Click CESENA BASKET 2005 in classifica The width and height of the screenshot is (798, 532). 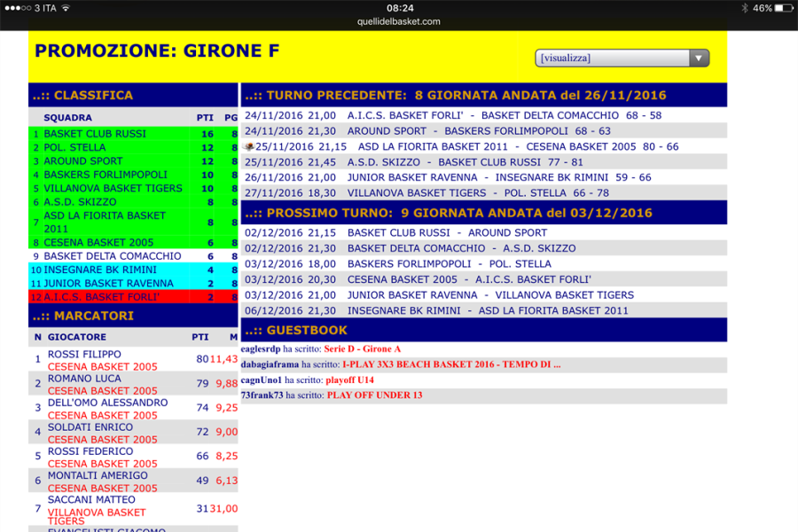coord(98,242)
